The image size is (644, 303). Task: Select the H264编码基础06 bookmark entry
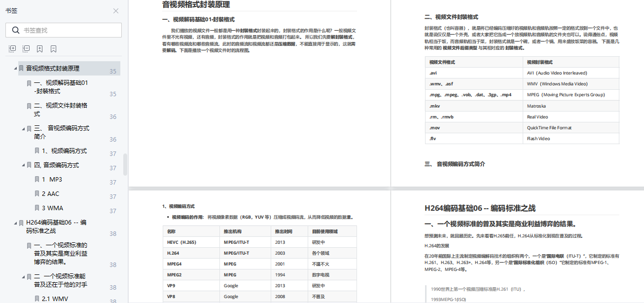[57, 227]
